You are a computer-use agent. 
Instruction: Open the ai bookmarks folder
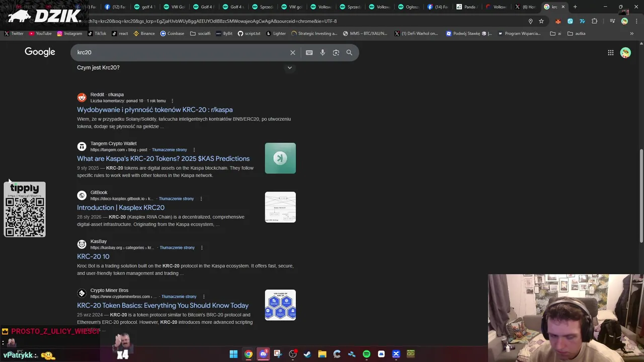pyautogui.click(x=555, y=33)
